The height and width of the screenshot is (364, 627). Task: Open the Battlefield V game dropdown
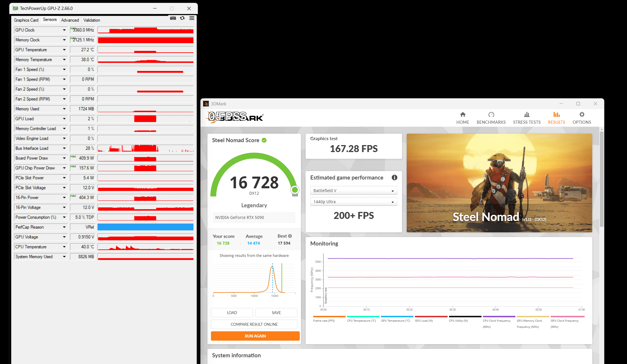click(x=353, y=191)
